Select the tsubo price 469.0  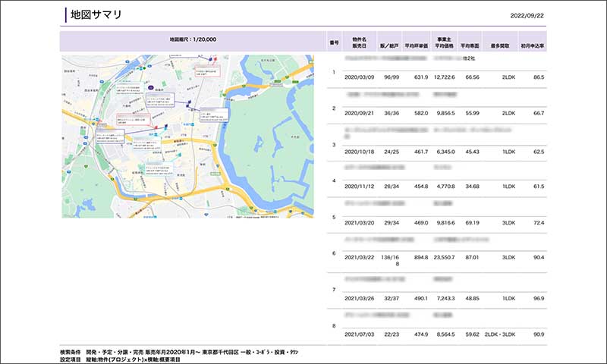point(421,223)
